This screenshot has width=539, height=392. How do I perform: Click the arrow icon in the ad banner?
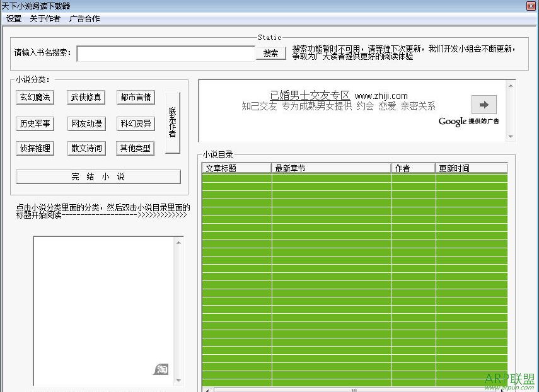484,105
